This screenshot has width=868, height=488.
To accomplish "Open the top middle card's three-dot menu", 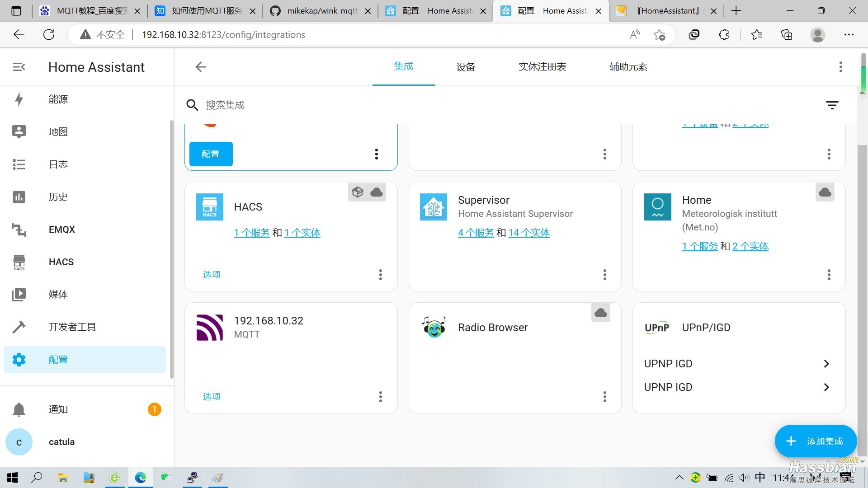I will pyautogui.click(x=605, y=154).
